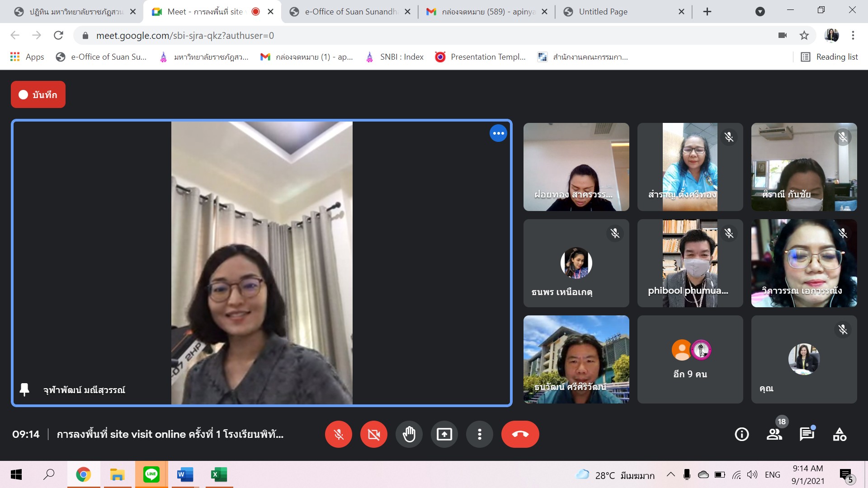The image size is (868, 488).
Task: Bookmark this page with star icon
Action: point(804,35)
